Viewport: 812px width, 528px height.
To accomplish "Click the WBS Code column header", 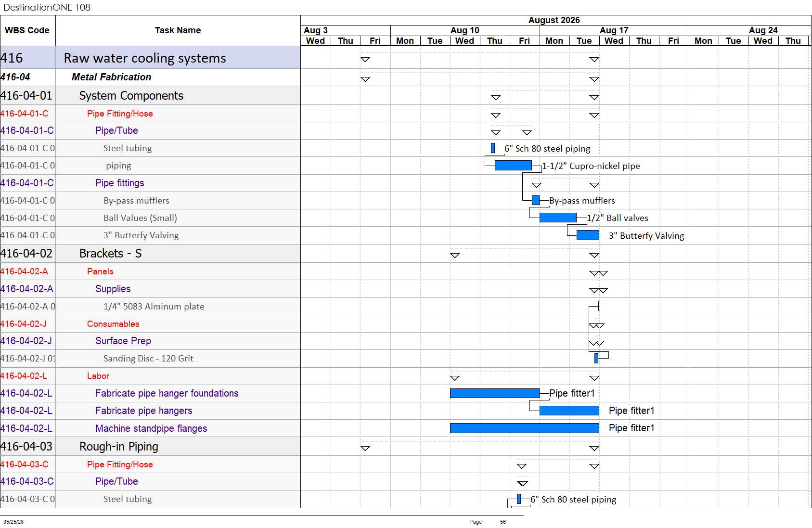I will [x=27, y=30].
